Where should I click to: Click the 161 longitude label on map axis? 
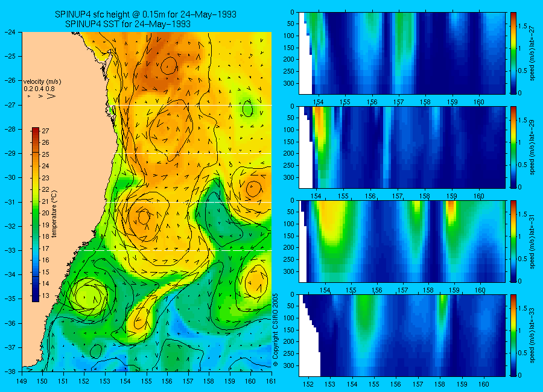point(271,382)
